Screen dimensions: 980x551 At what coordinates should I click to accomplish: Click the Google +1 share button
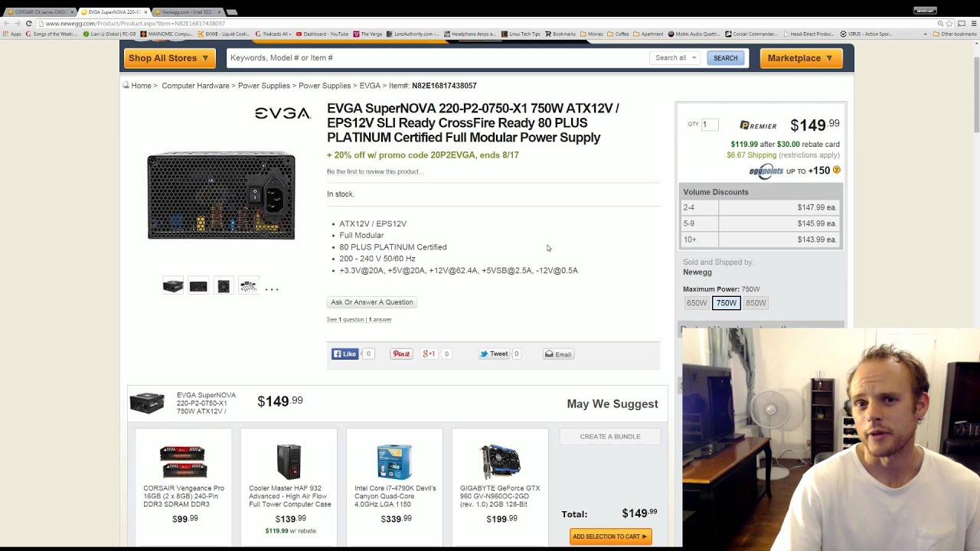tap(429, 354)
